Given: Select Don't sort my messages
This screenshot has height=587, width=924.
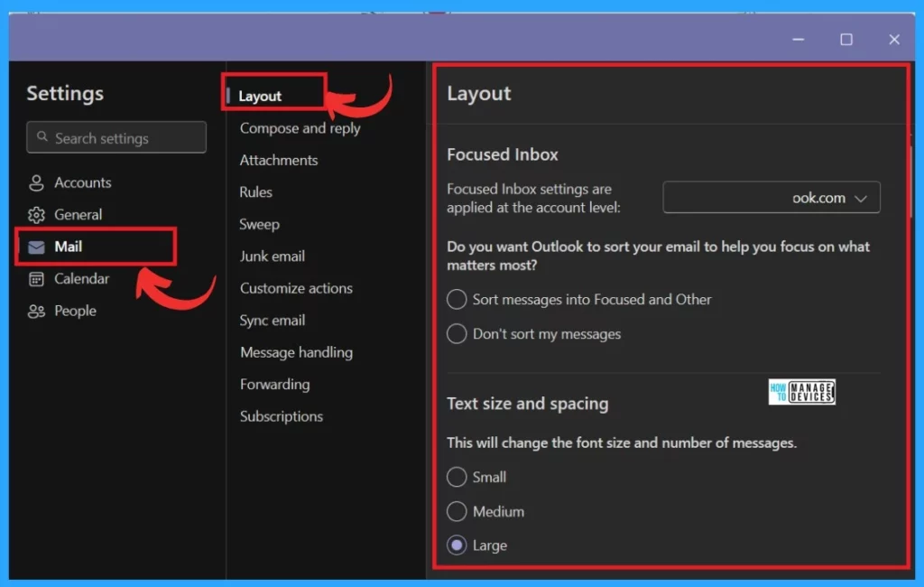Looking at the screenshot, I should 457,334.
